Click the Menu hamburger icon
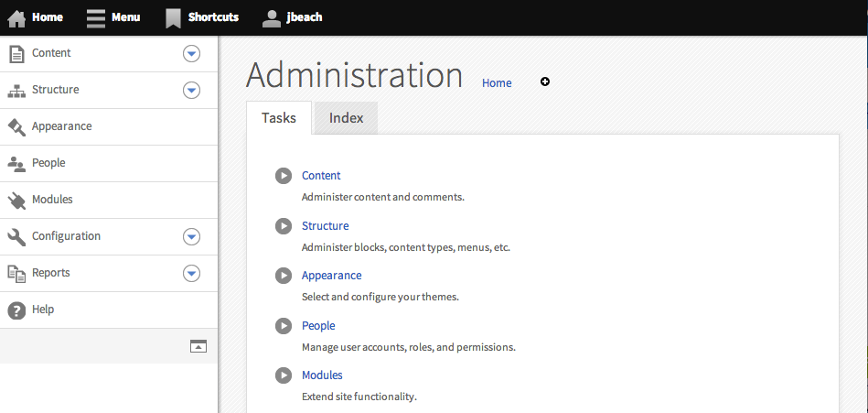The width and height of the screenshot is (868, 413). tap(96, 18)
